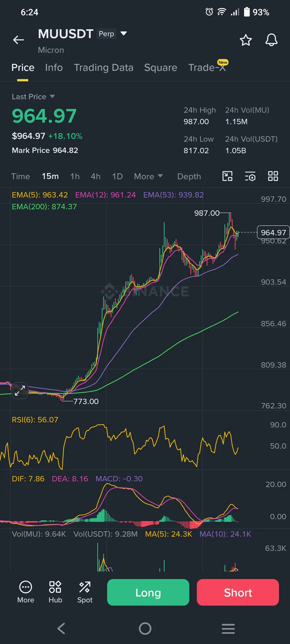Switch to Spot trading
This screenshot has height=644, width=290.
point(85,592)
